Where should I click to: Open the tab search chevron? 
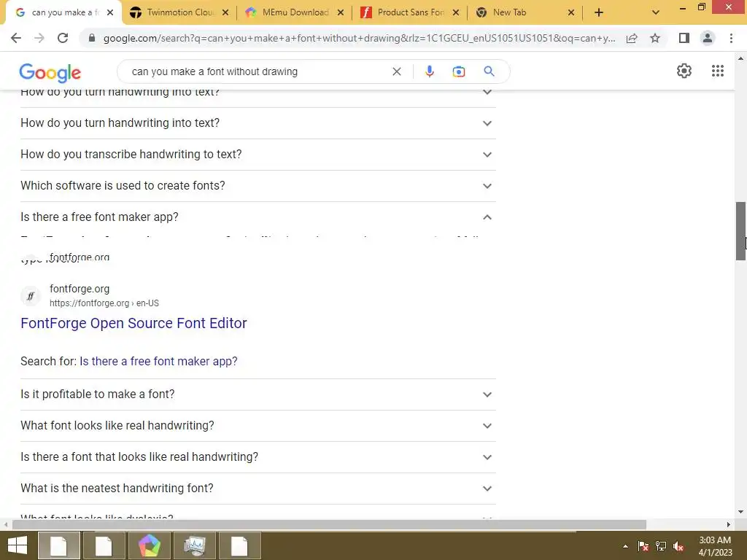coord(656,12)
